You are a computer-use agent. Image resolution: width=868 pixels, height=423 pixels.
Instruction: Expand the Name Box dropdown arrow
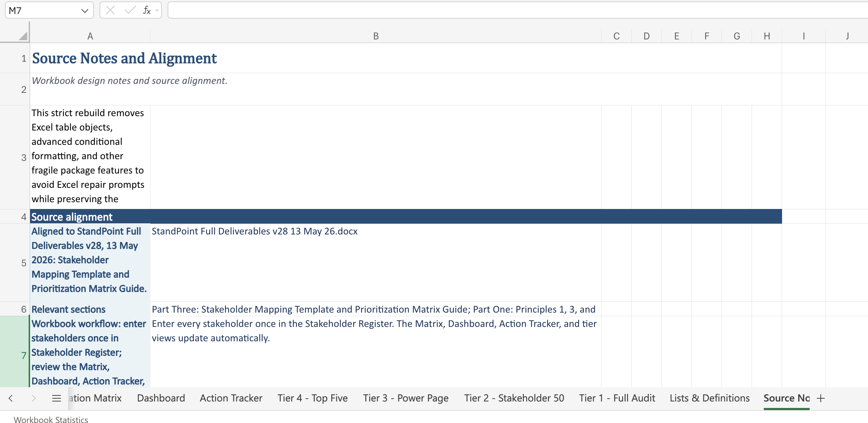85,11
